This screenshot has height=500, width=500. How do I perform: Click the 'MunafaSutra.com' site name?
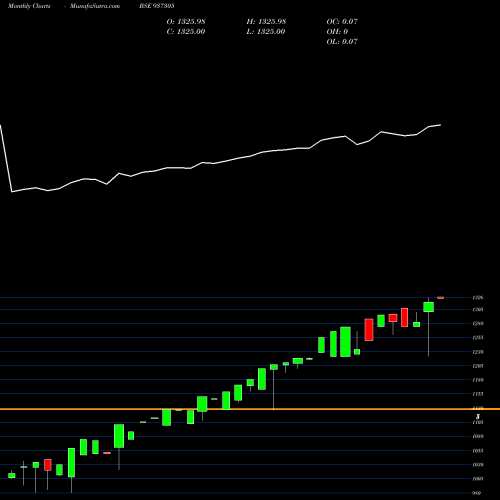tap(95, 6)
